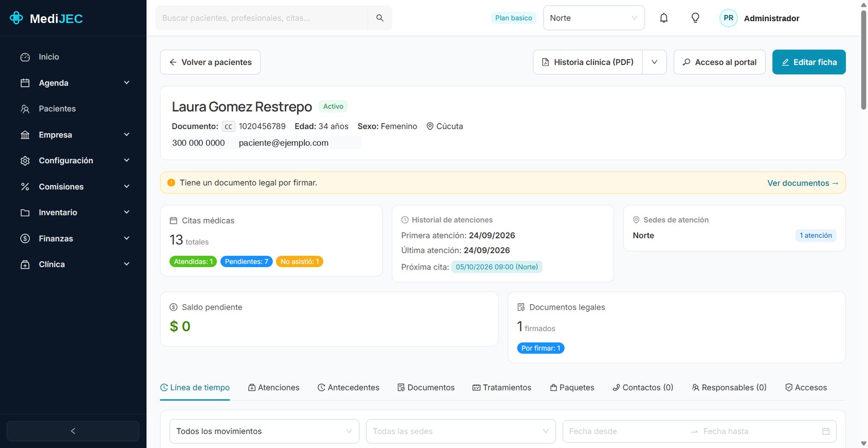Open Pacientes in the sidebar
The height and width of the screenshot is (448, 868).
57,109
